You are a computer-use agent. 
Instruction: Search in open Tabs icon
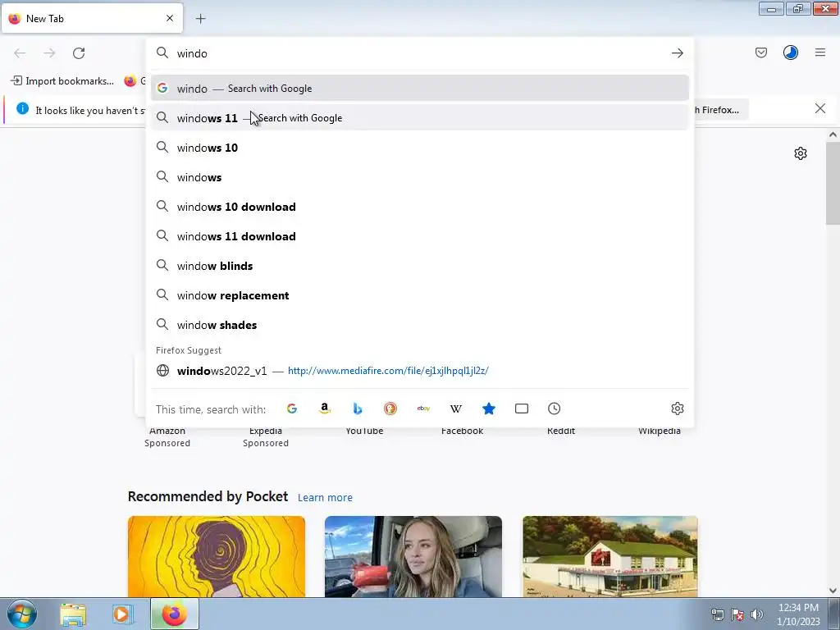(x=521, y=409)
